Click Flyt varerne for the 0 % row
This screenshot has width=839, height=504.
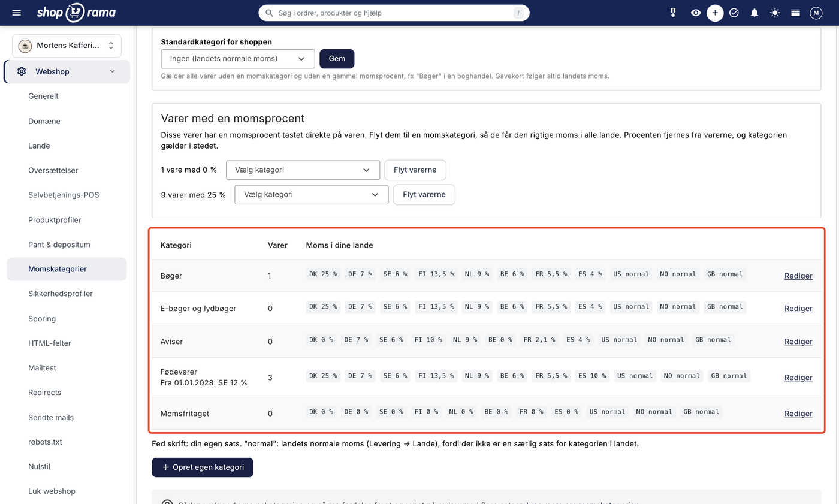(415, 170)
